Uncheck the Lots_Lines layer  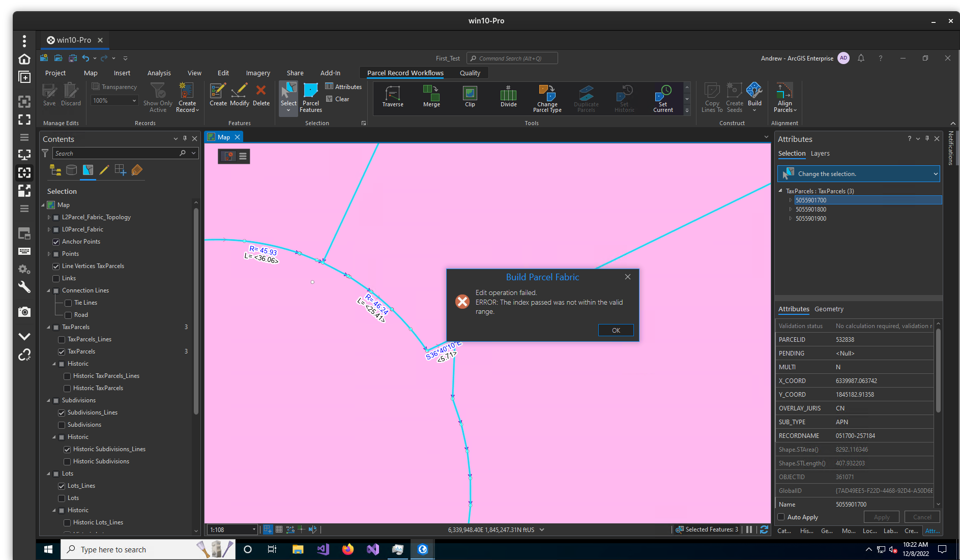[62, 486]
